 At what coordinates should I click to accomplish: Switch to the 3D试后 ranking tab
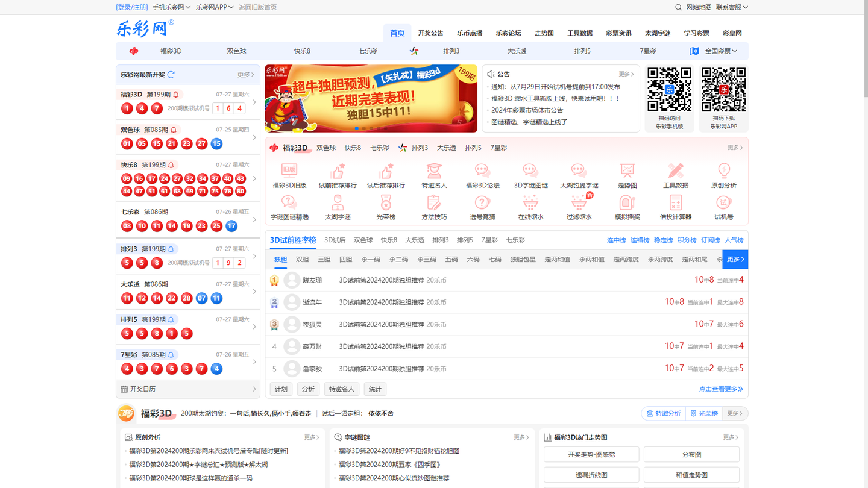tap(335, 240)
